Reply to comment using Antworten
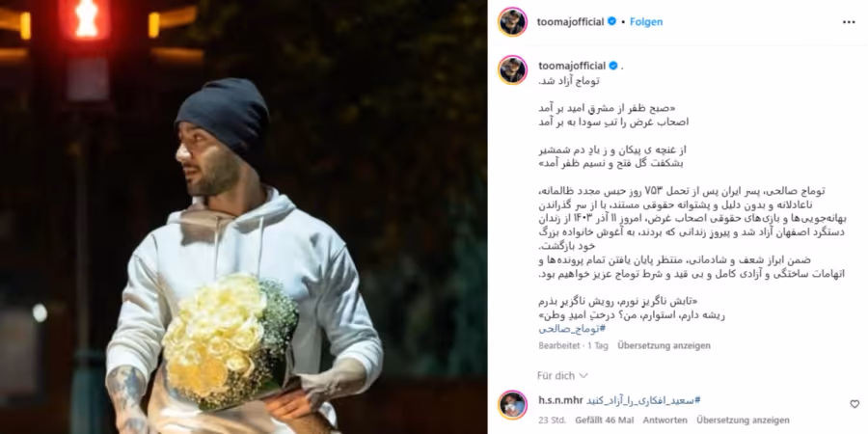The width and height of the screenshot is (868, 434). (665, 420)
